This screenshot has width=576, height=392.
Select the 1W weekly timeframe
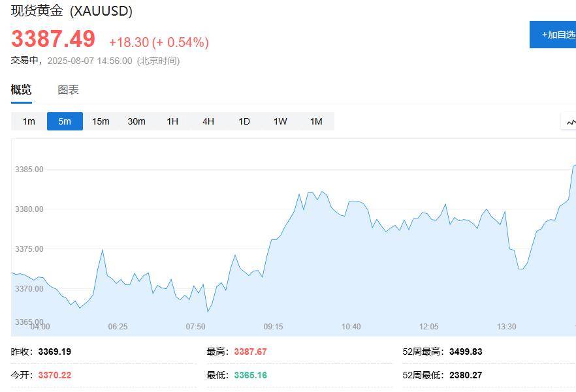pos(280,121)
